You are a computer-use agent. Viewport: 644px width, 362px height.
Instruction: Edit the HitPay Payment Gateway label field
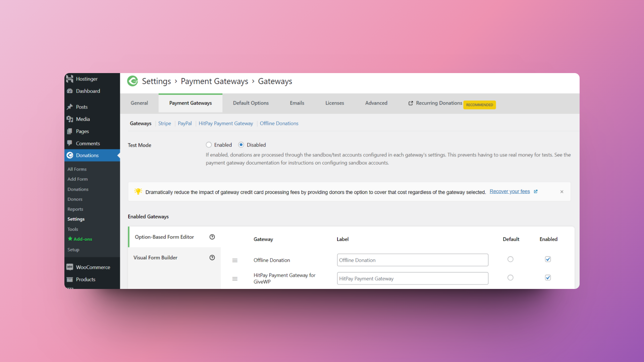tap(413, 279)
